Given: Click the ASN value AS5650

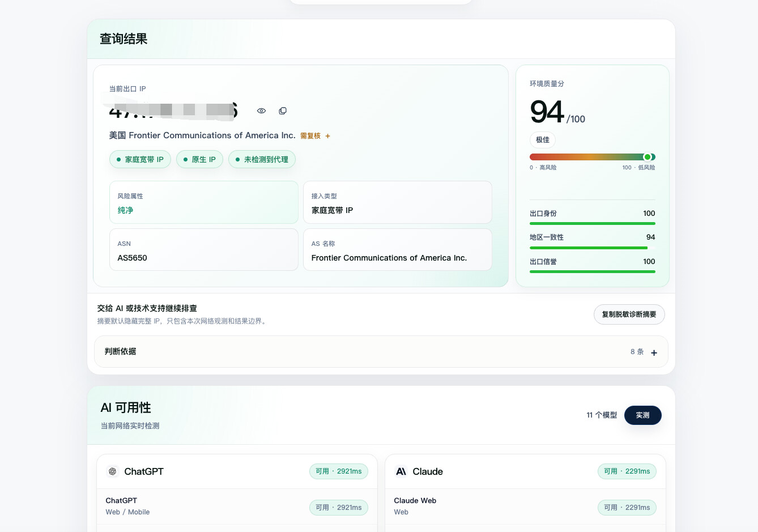Looking at the screenshot, I should [132, 258].
